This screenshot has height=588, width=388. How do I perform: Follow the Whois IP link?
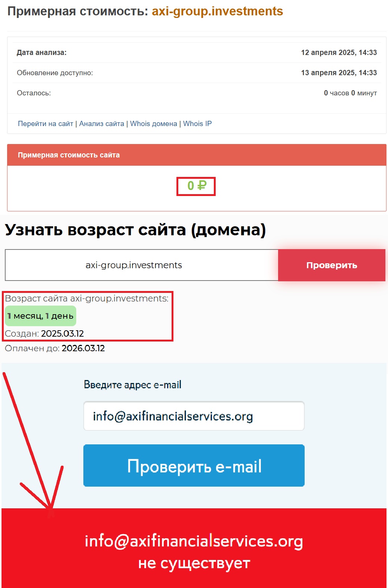[x=197, y=124]
